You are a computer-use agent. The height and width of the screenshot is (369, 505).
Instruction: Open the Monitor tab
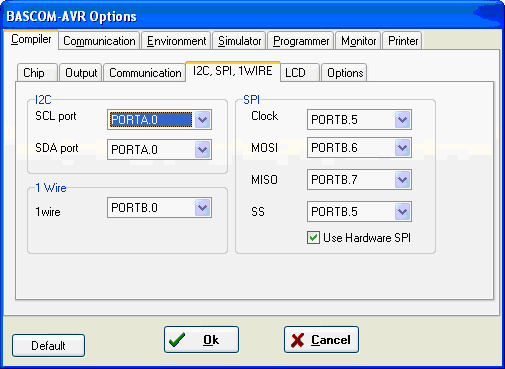click(358, 41)
